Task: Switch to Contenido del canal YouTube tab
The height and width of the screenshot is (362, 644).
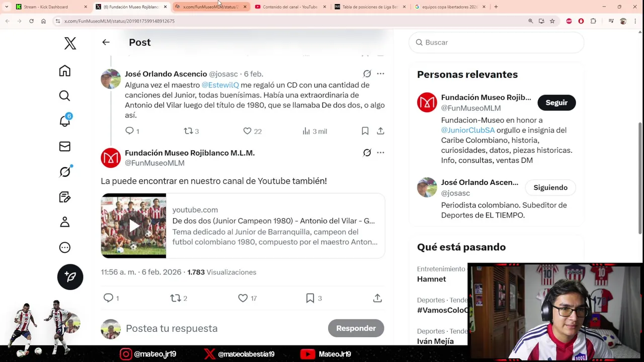Action: (x=290, y=7)
